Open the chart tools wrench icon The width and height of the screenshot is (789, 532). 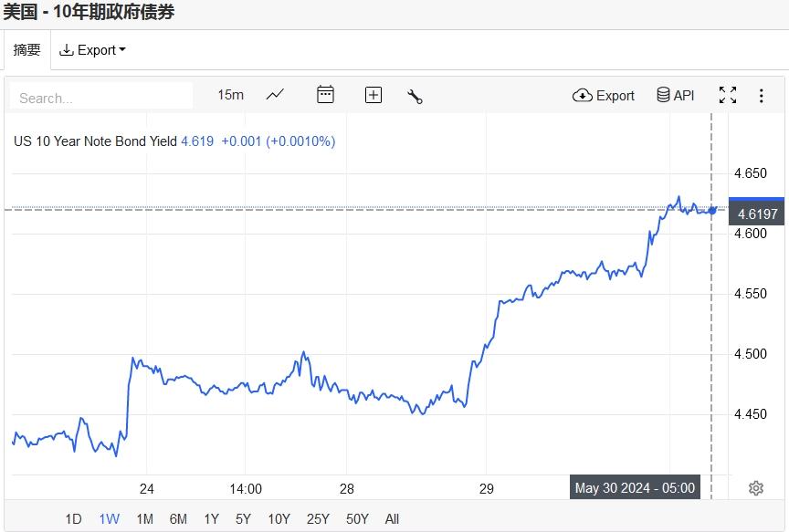(x=415, y=96)
